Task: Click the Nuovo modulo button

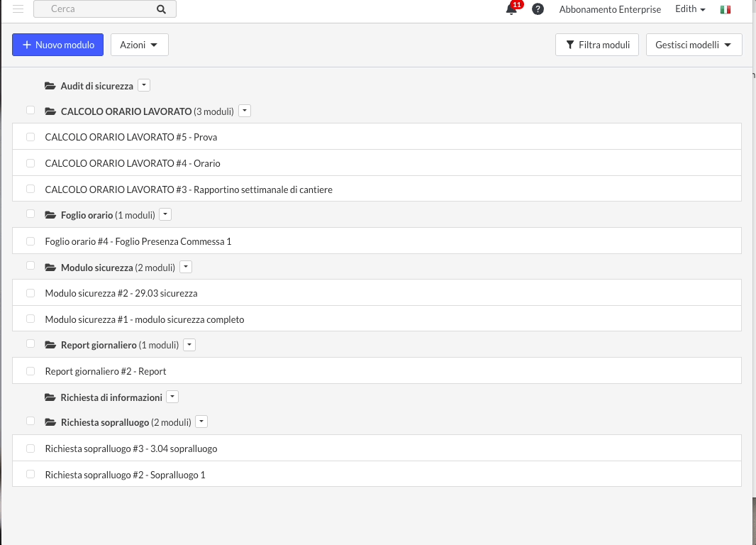Action: (57, 45)
